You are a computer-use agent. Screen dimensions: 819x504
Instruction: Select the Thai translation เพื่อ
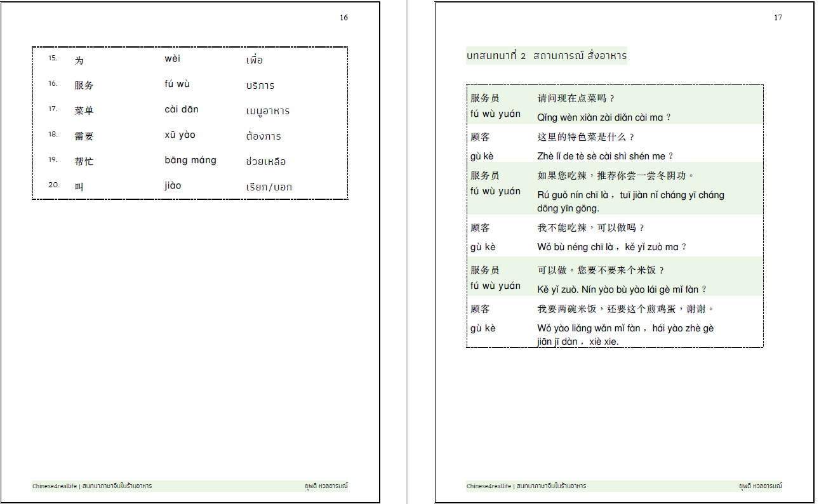click(253, 60)
